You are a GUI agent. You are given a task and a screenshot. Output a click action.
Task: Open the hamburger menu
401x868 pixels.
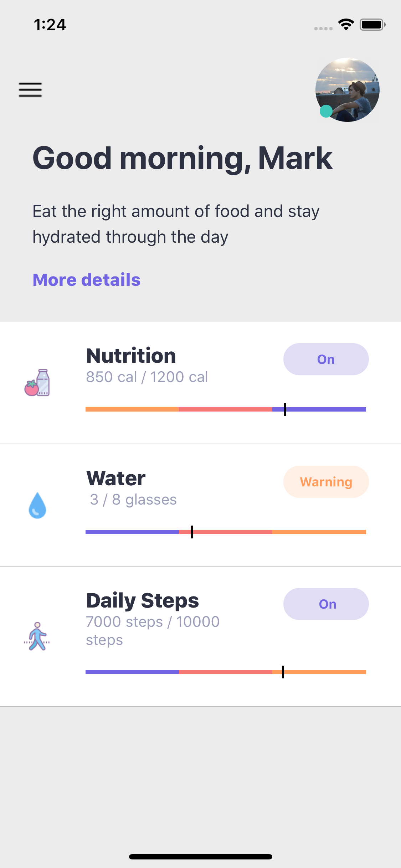pyautogui.click(x=30, y=90)
